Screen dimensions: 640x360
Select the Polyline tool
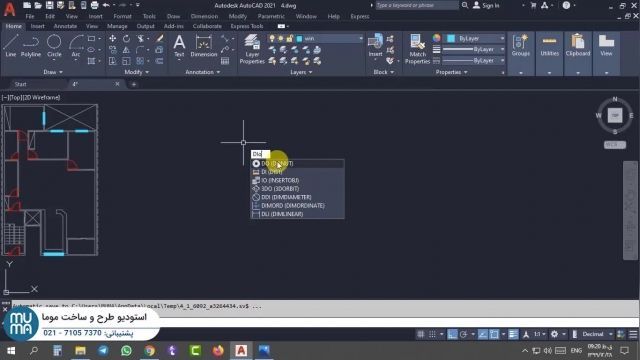[31, 45]
